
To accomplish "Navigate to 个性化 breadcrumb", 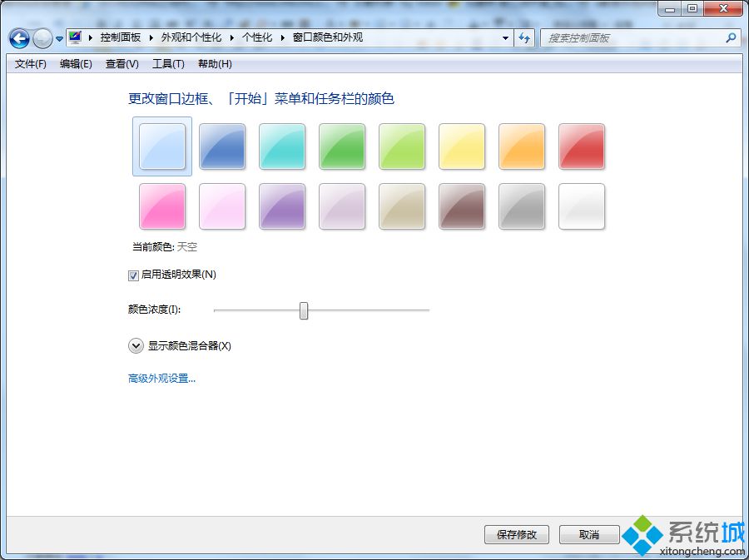I will (257, 37).
